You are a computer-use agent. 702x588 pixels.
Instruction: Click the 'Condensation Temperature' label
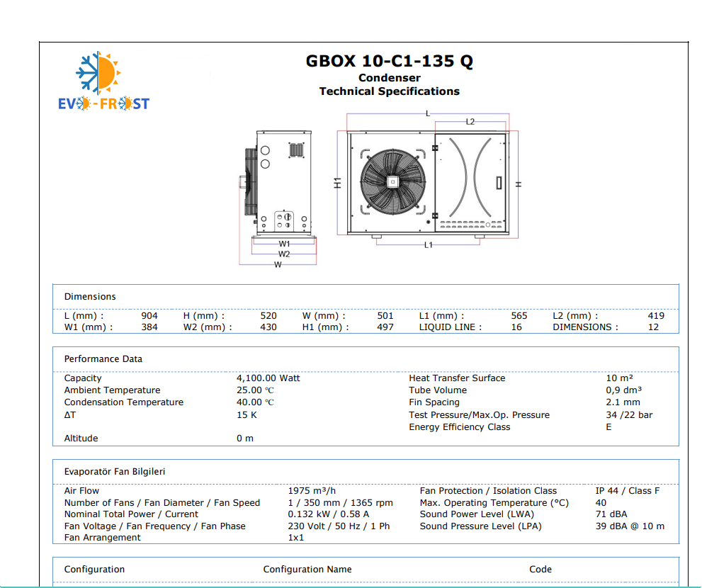(123, 402)
